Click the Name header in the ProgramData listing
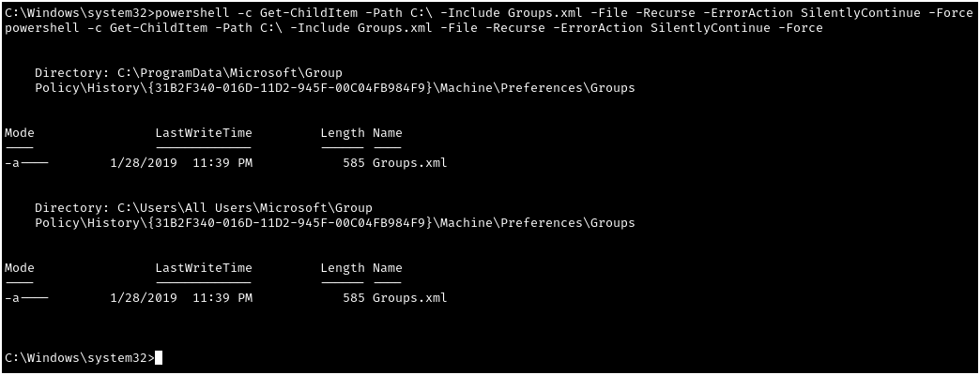 pos(387,132)
